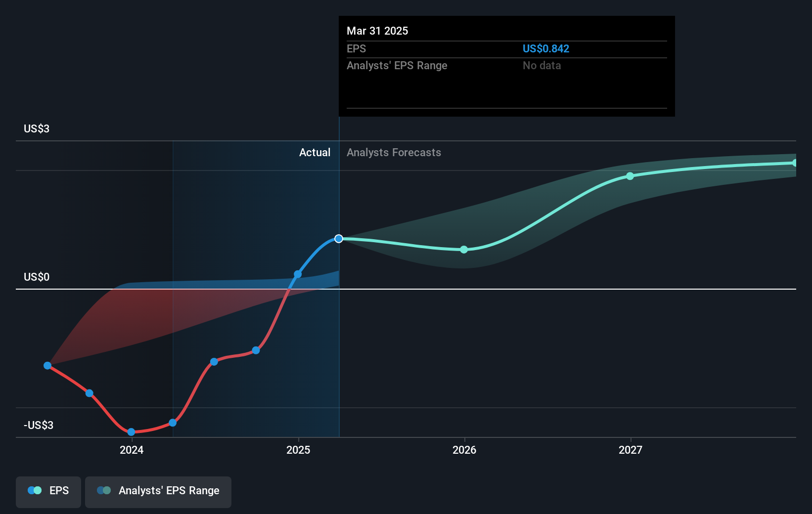
Task: Click the EPS data point just above US$0
Action: pos(298,274)
